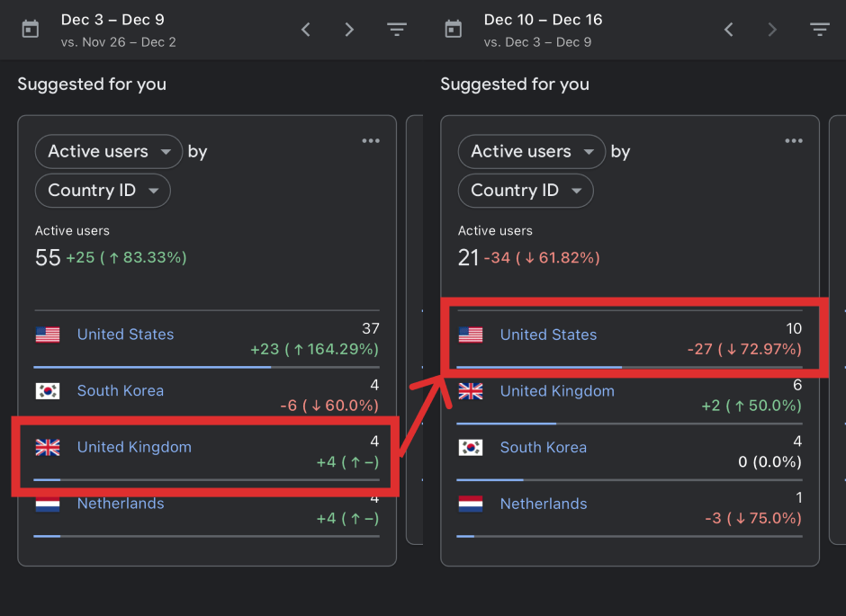Select the Dec 10 – Dec 16 date range
Image resolution: width=846 pixels, height=616 pixels.
click(x=543, y=20)
